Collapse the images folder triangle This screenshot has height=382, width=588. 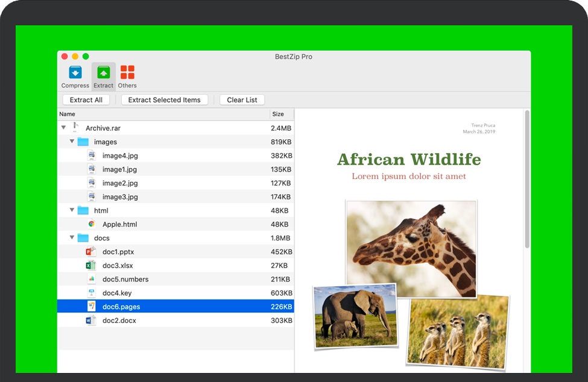[72, 142]
